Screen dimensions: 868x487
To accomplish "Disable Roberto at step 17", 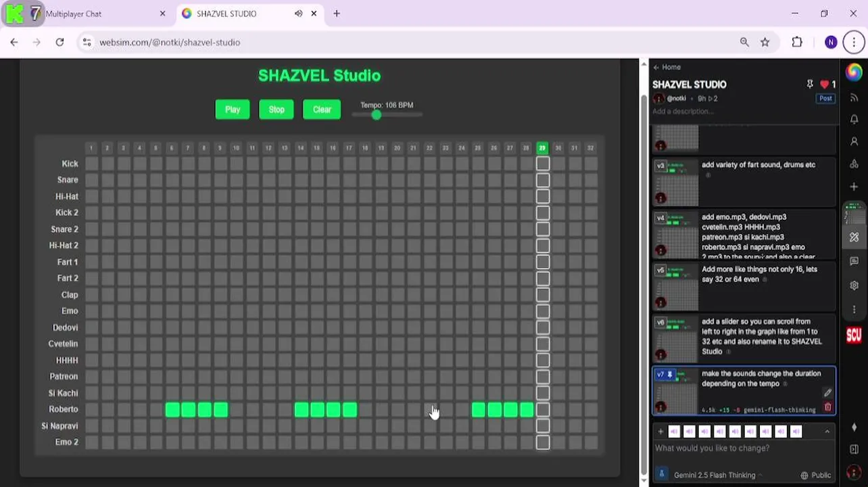I will click(x=349, y=409).
